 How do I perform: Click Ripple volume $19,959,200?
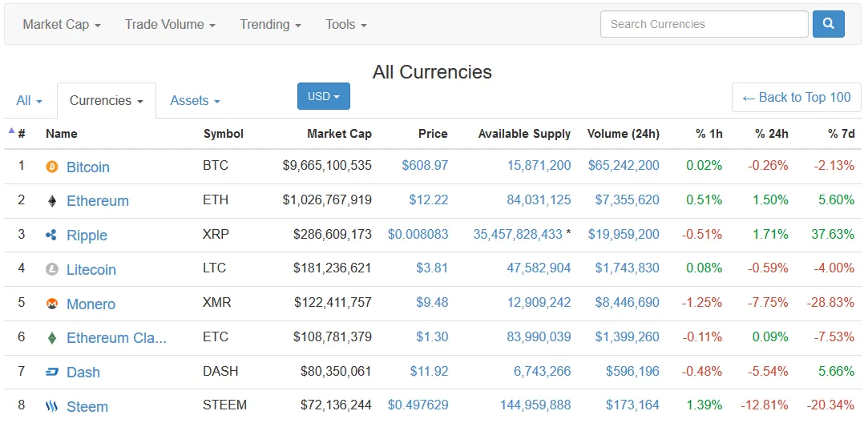624,234
